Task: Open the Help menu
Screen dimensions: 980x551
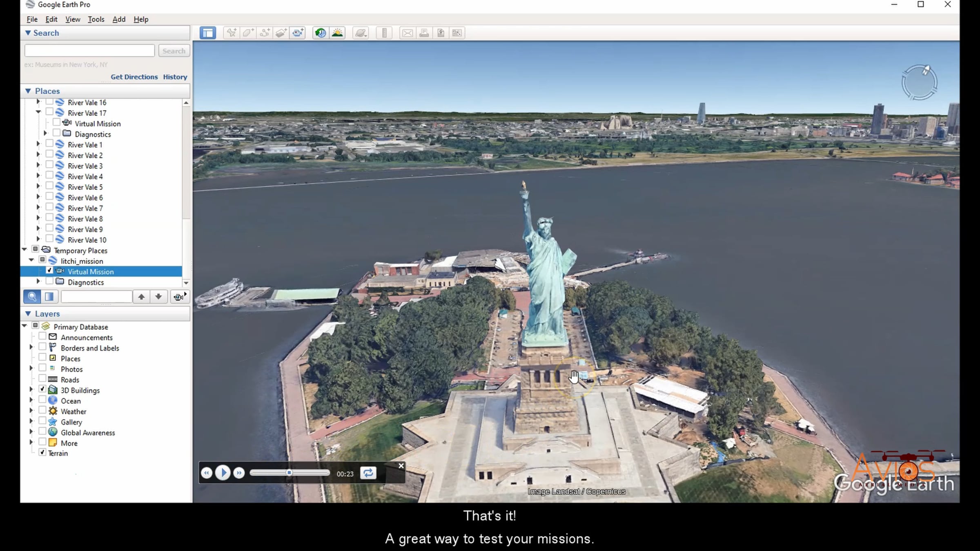Action: (x=141, y=19)
